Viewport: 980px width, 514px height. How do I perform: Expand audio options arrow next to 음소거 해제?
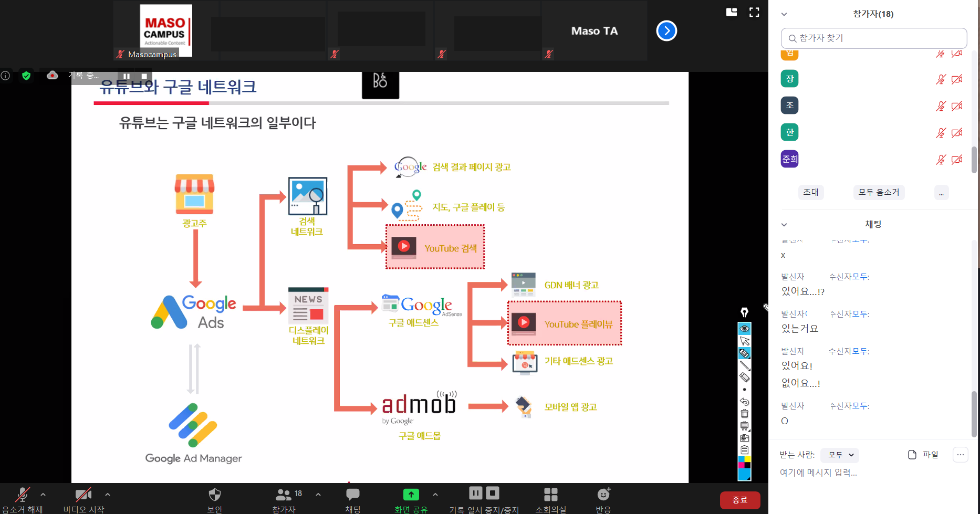coord(43,495)
